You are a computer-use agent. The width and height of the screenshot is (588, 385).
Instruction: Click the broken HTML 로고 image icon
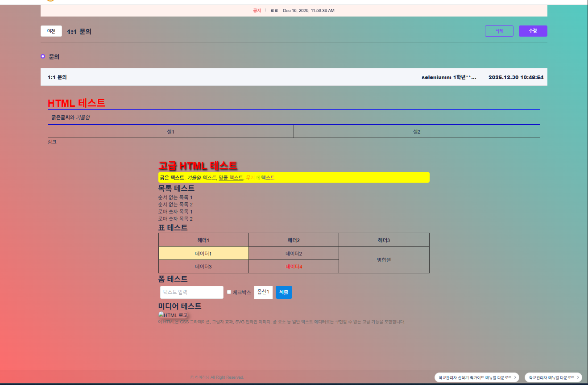pos(161,315)
